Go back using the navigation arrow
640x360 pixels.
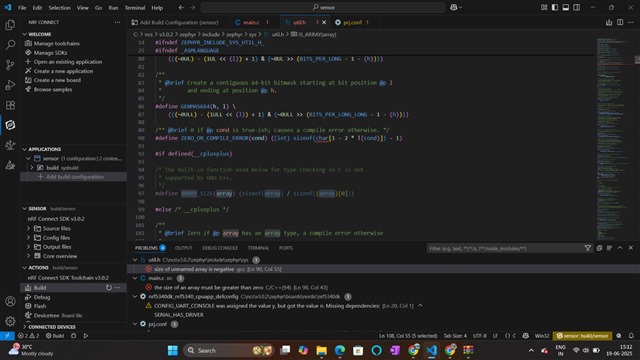[181, 7]
